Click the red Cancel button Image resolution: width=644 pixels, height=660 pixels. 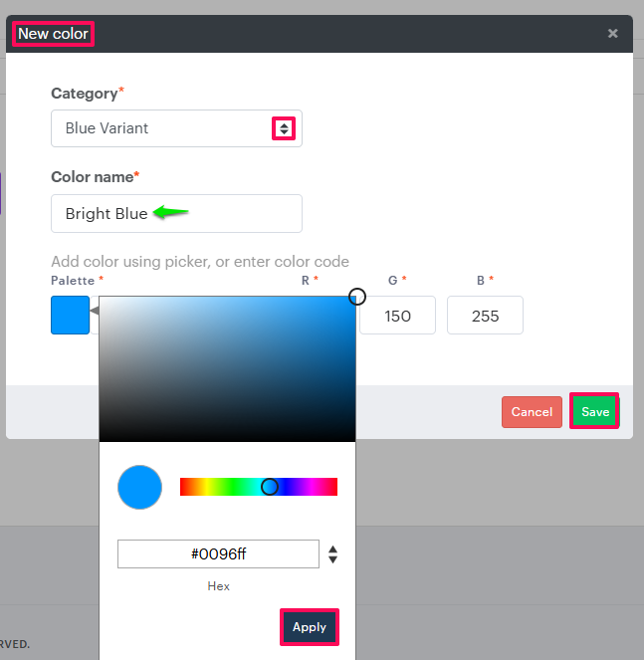click(x=532, y=412)
